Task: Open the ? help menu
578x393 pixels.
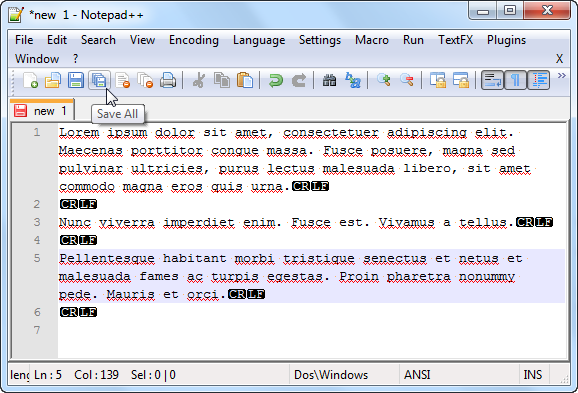Action: 76,59
